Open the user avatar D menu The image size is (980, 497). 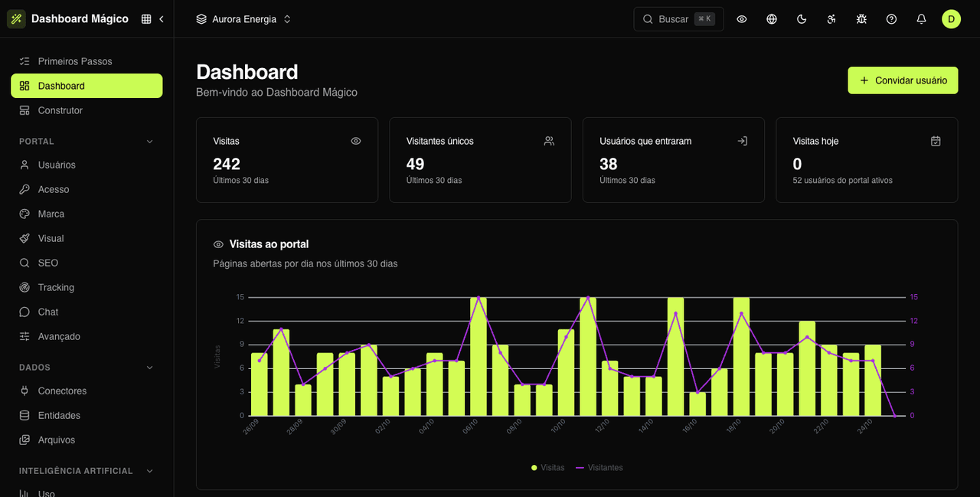[x=951, y=19]
